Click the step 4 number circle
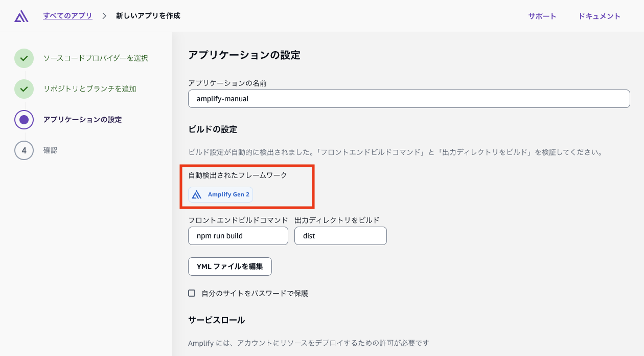644x356 pixels. tap(24, 150)
